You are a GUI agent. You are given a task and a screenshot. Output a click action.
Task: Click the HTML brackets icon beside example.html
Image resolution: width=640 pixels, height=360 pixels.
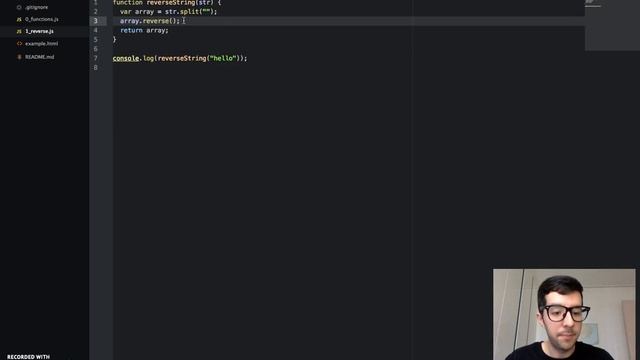[19, 44]
